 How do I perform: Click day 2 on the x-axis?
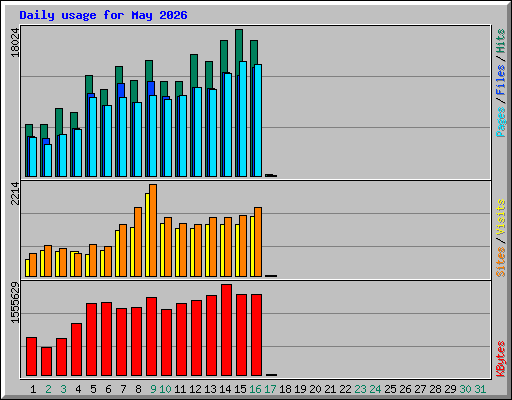pos(48,389)
